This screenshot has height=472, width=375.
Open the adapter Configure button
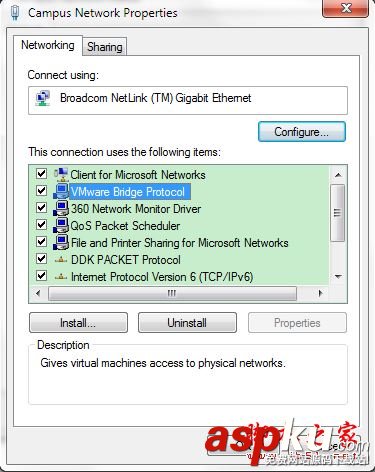(302, 132)
